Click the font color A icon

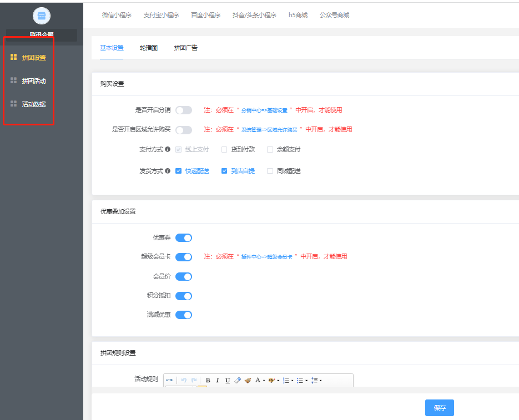258,380
